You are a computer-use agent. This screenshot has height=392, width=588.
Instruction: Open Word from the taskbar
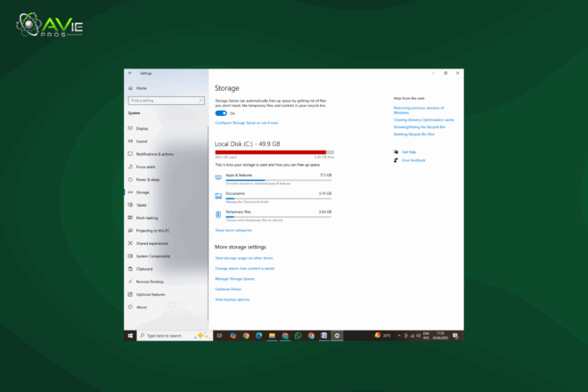tap(324, 336)
